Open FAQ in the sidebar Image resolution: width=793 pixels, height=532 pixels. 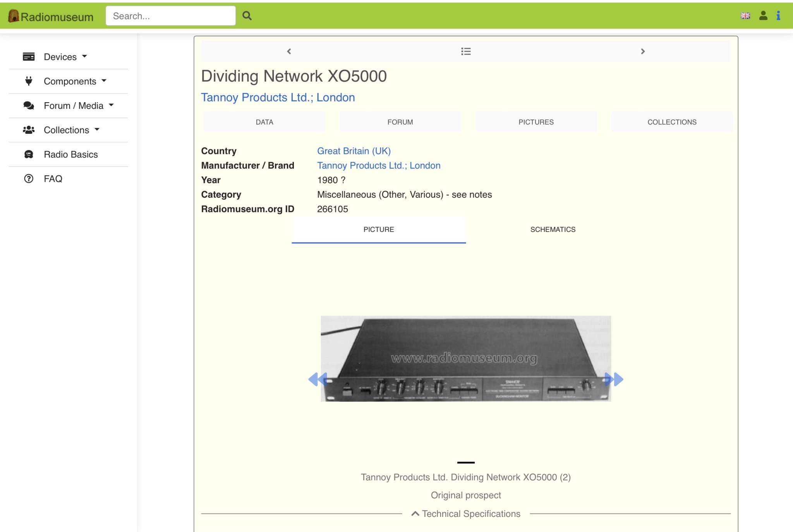(x=53, y=179)
